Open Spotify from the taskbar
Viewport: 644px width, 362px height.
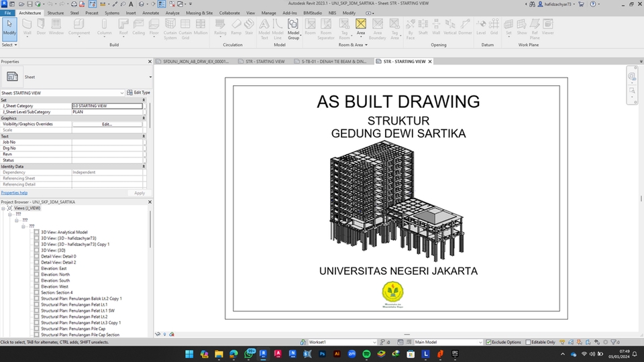(366, 354)
